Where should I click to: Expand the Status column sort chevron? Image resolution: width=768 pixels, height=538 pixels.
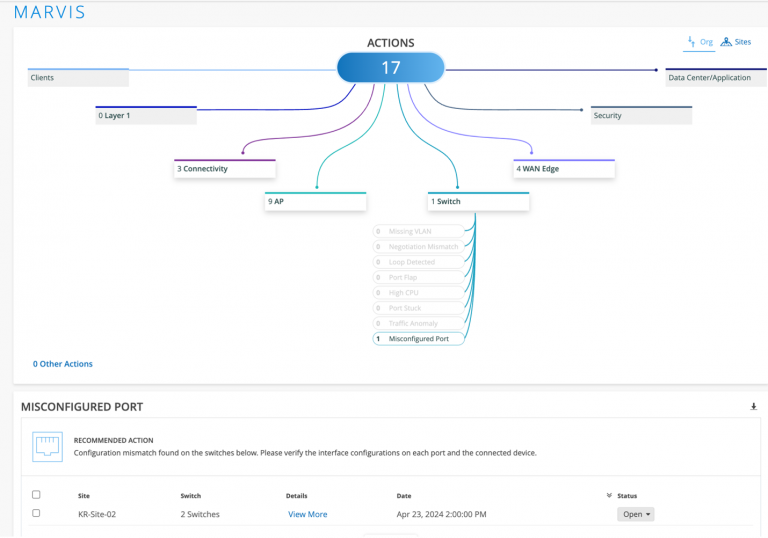pyautogui.click(x=609, y=495)
